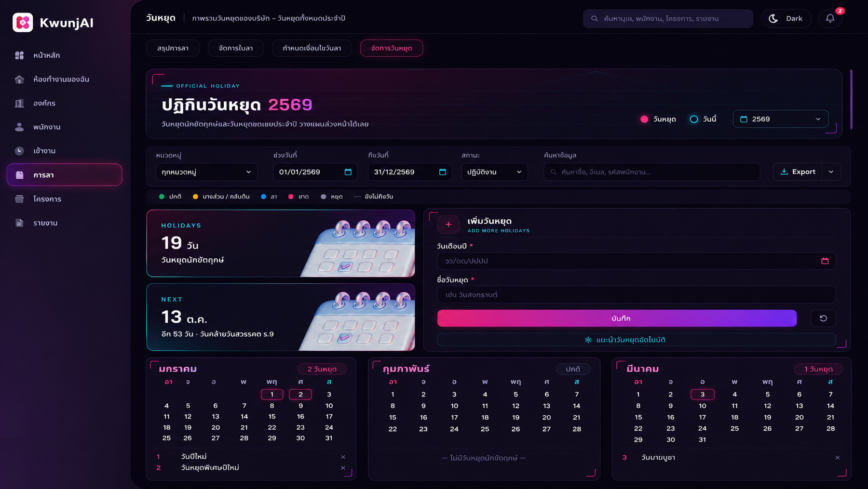
Task: Select highlighted day 1 in the มกราคม calendar
Action: 272,394
